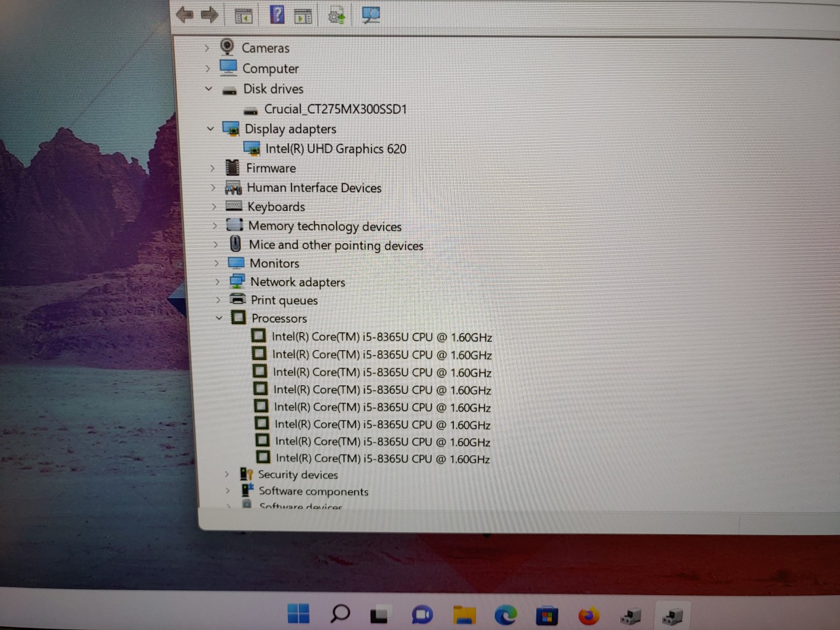Expand the Network adapters category
This screenshot has height=630, width=840.
[x=217, y=282]
